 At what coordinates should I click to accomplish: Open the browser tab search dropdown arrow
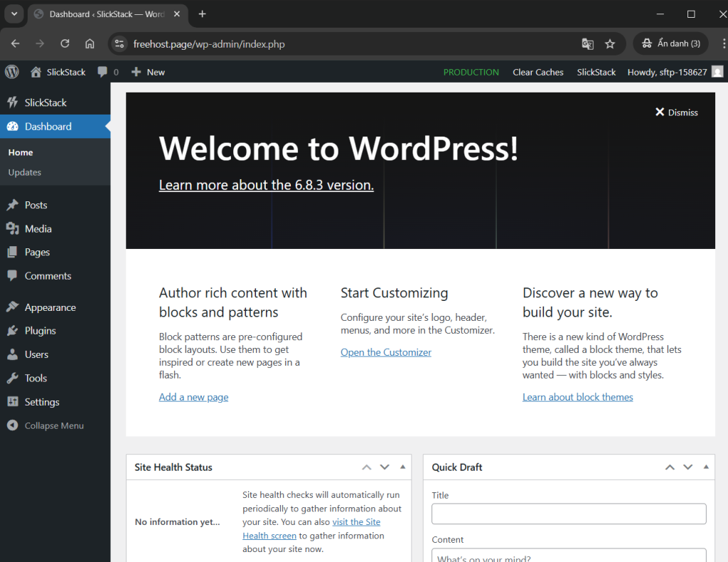[14, 14]
